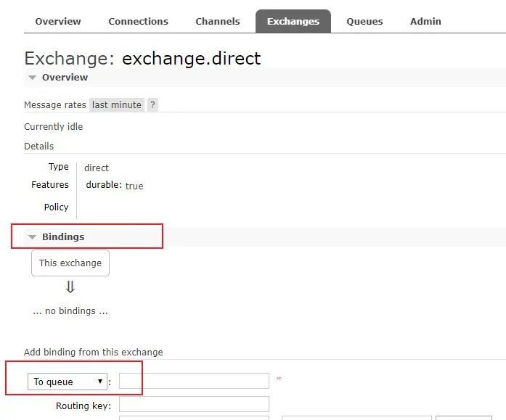The width and height of the screenshot is (506, 420).
Task: Click the Bindings section heading
Action: pos(63,237)
